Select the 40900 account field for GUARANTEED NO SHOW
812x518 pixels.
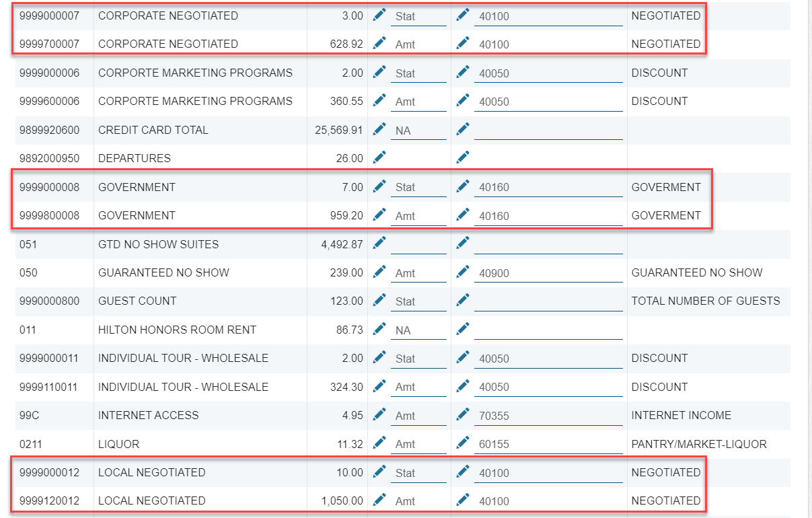pyautogui.click(x=548, y=273)
